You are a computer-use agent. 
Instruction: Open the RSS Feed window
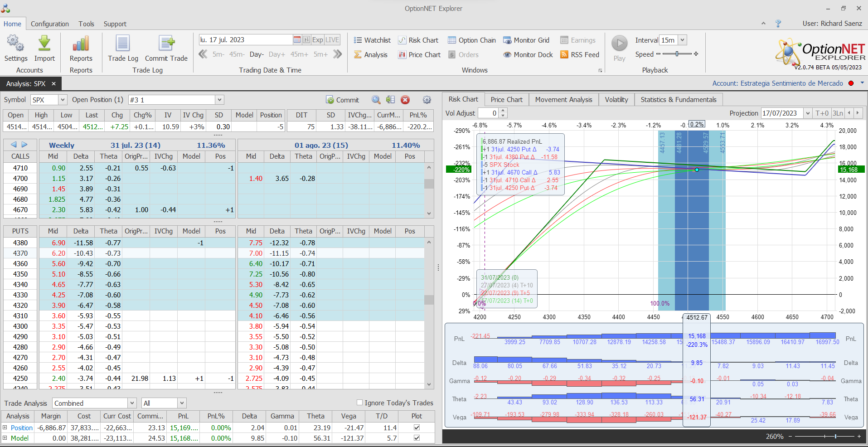[579, 55]
